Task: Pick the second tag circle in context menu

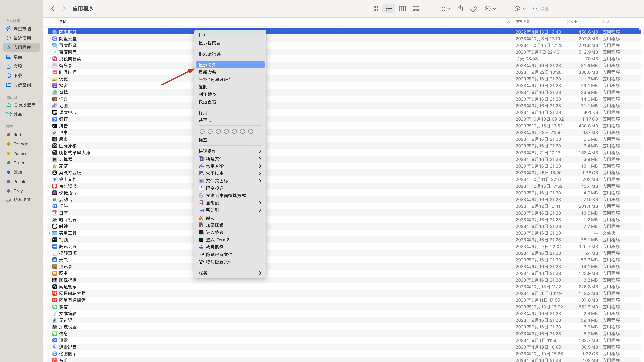Action: (x=210, y=131)
